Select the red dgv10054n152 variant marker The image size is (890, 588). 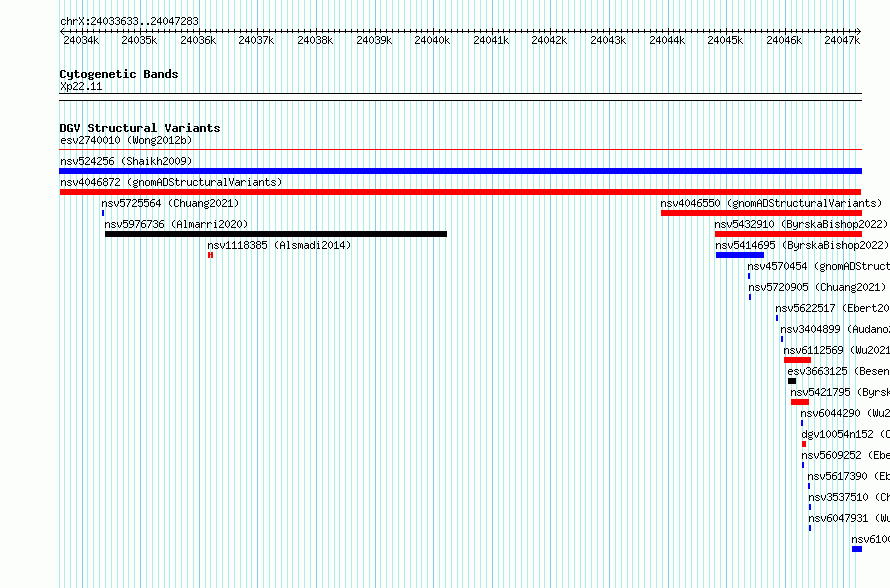[x=804, y=444]
